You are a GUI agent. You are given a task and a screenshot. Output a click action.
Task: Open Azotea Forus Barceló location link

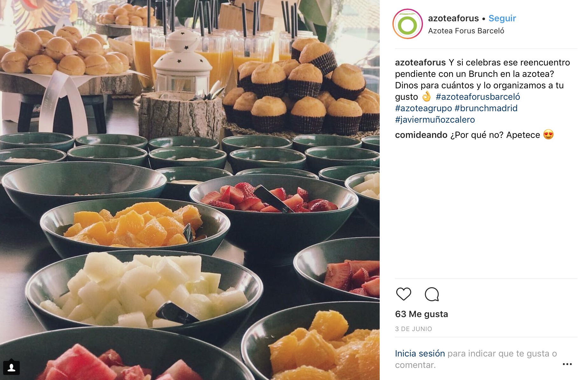tap(466, 31)
